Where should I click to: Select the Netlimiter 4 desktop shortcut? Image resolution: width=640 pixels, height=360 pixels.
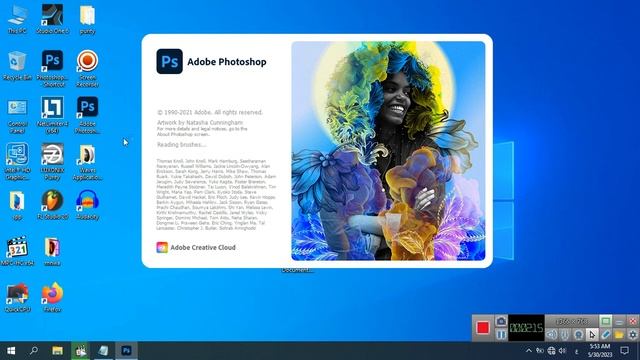[x=52, y=115]
